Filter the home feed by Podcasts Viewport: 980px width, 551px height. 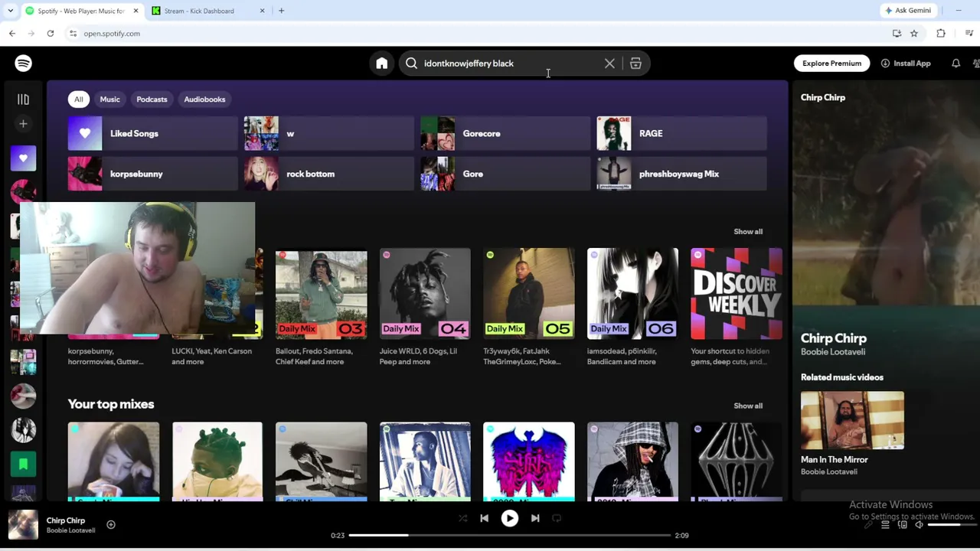pyautogui.click(x=152, y=99)
